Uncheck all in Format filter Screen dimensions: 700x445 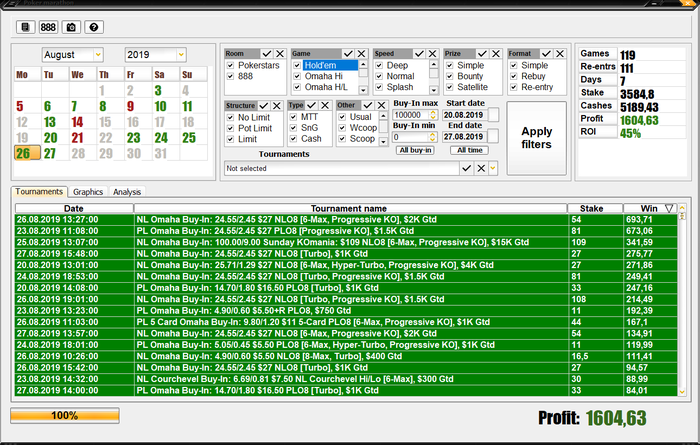point(560,54)
